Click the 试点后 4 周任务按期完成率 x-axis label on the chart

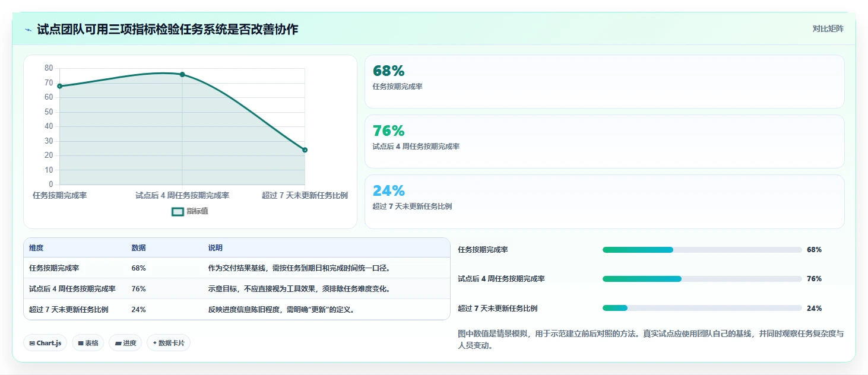[x=182, y=196]
